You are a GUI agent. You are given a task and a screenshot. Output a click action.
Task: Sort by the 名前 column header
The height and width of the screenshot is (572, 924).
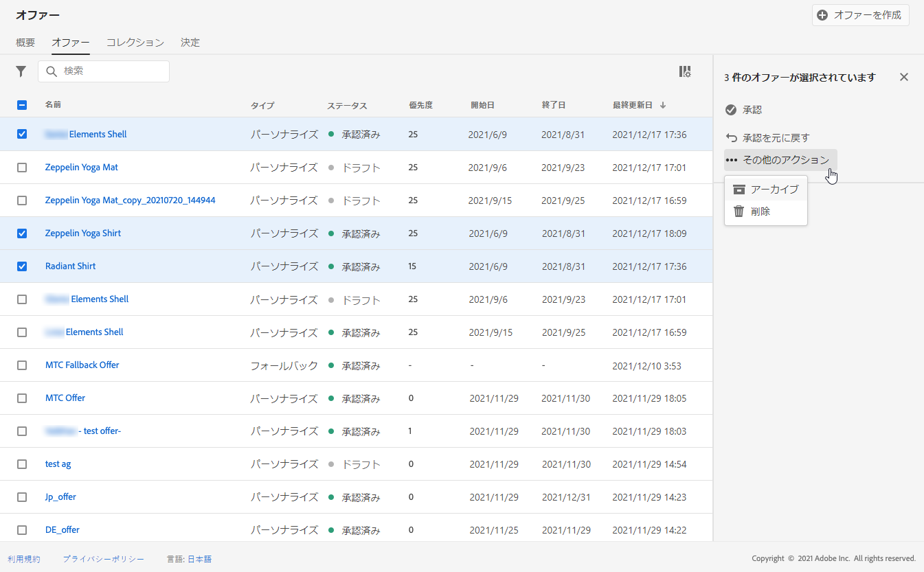coord(54,105)
